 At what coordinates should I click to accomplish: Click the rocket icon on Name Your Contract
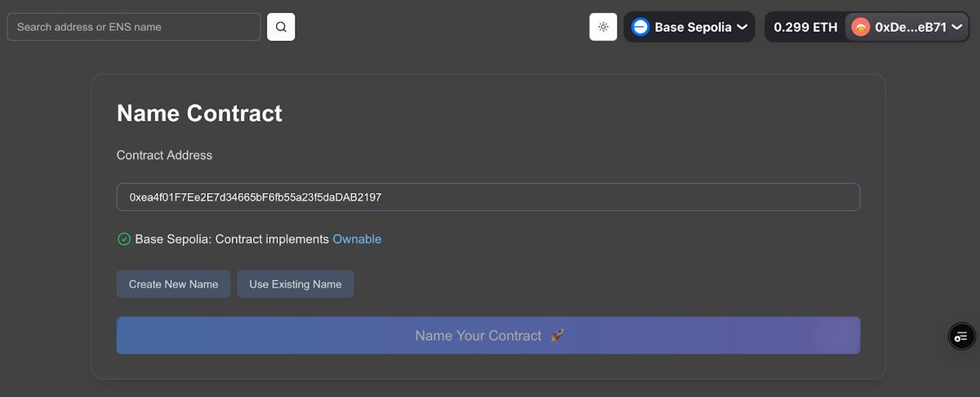click(x=557, y=336)
